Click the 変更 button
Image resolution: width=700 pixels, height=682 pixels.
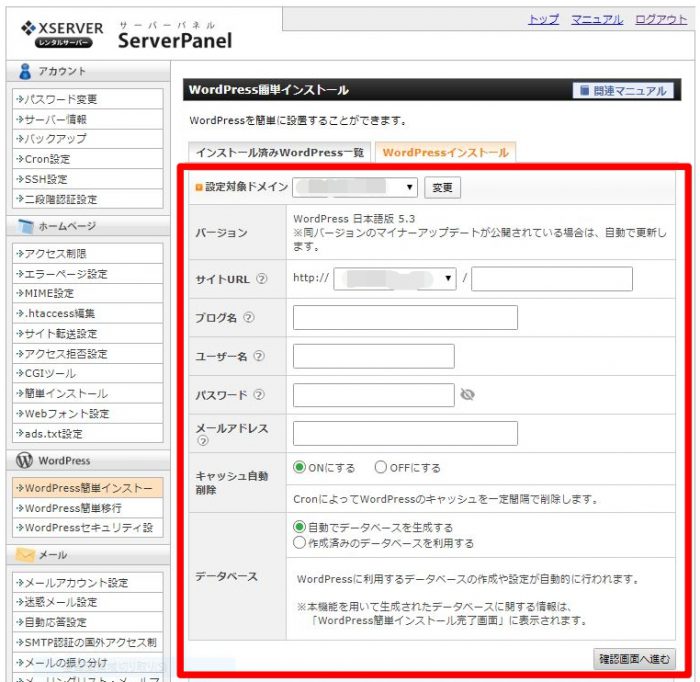442,187
